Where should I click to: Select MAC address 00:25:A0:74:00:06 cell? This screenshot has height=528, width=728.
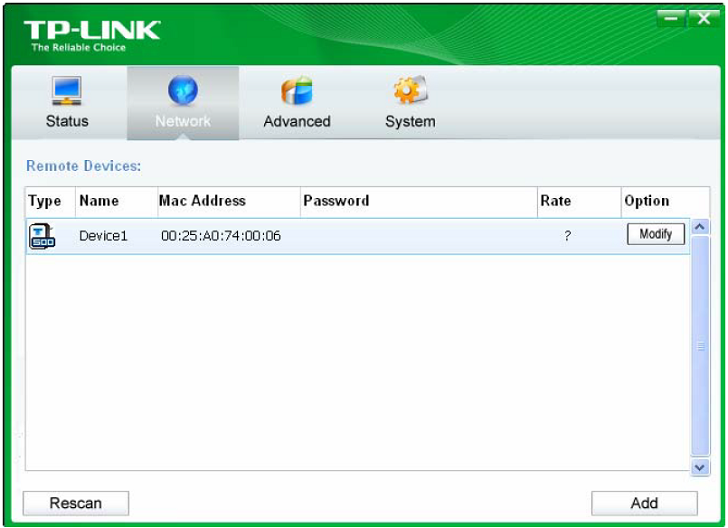coord(221,237)
